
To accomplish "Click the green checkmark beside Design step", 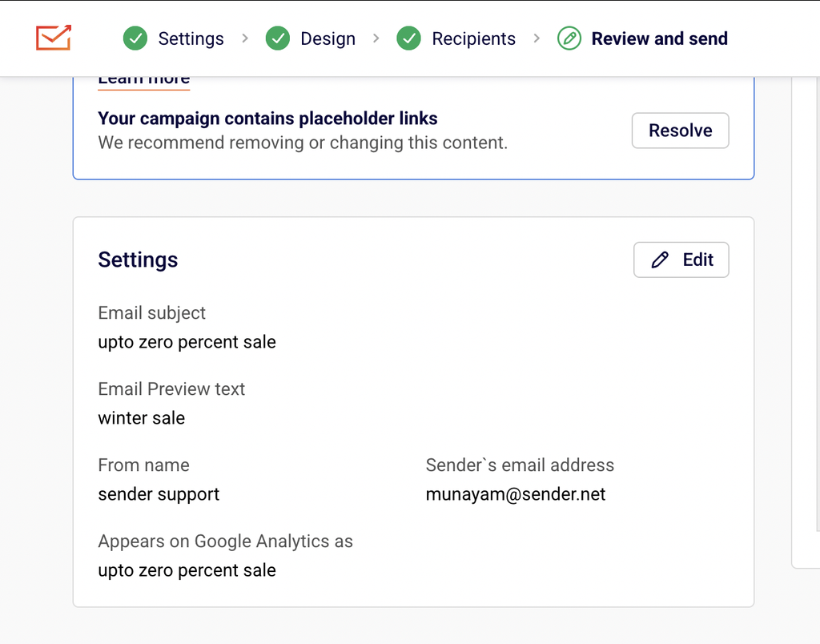I will click(x=278, y=38).
